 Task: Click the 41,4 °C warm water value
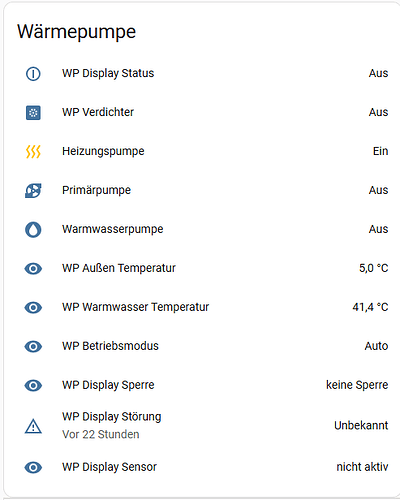click(x=370, y=307)
